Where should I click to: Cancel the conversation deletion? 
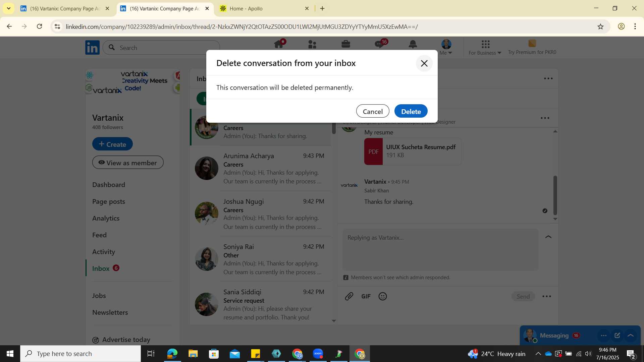point(373,111)
